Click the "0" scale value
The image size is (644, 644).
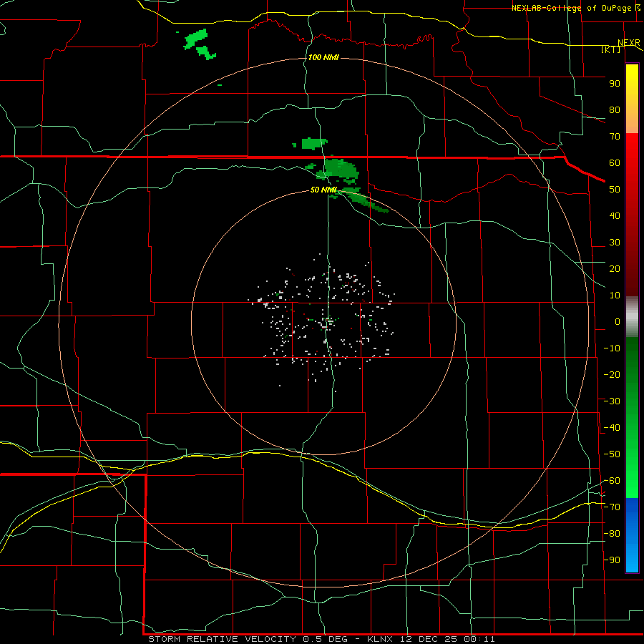[x=618, y=322]
